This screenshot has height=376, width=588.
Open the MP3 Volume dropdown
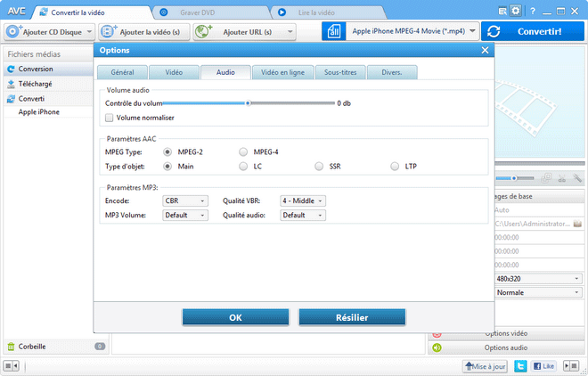184,215
